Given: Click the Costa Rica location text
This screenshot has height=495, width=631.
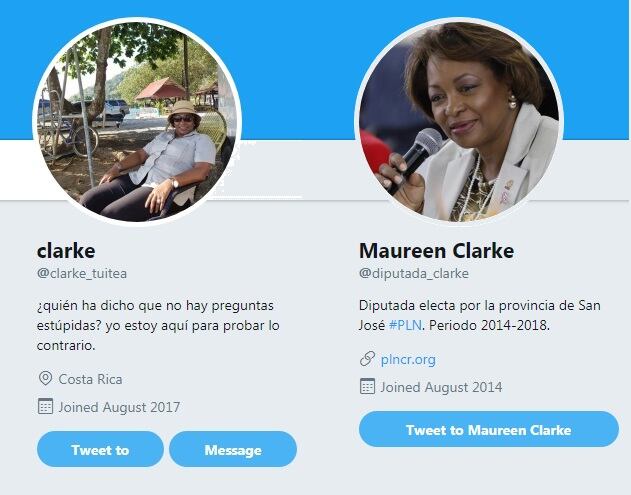Looking at the screenshot, I should 91,379.
